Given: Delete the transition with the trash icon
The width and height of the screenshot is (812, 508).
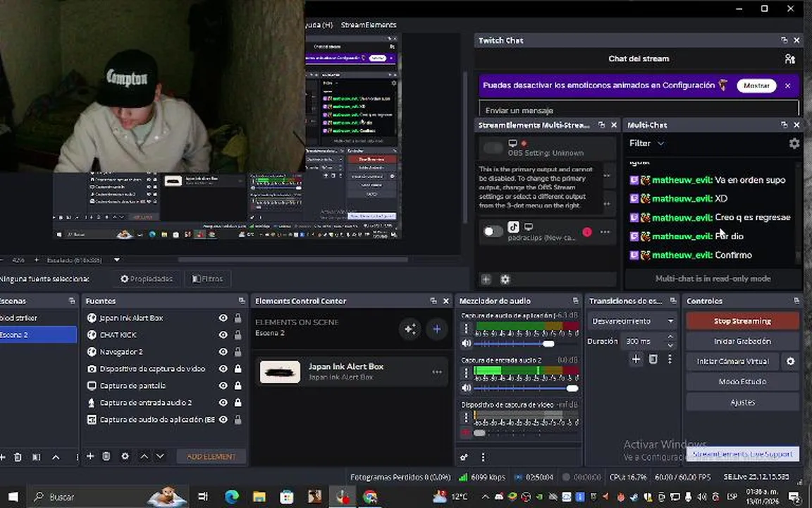Looking at the screenshot, I should 653,359.
